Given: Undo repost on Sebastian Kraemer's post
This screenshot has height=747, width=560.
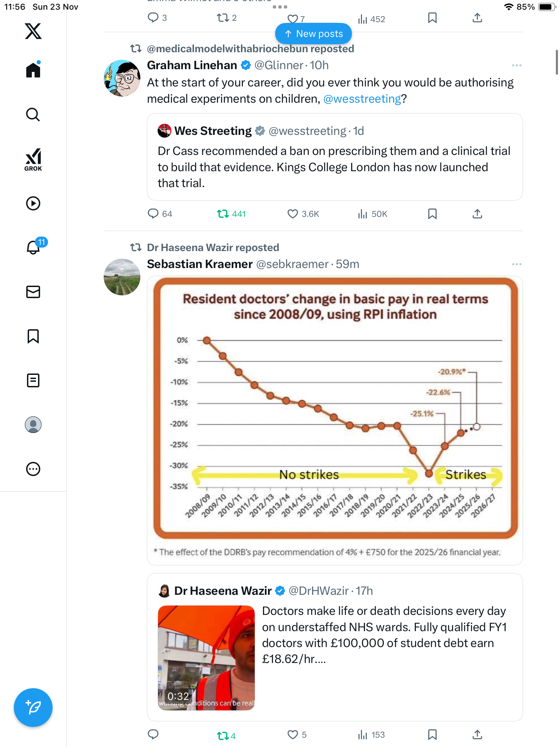Looking at the screenshot, I should pos(223,736).
